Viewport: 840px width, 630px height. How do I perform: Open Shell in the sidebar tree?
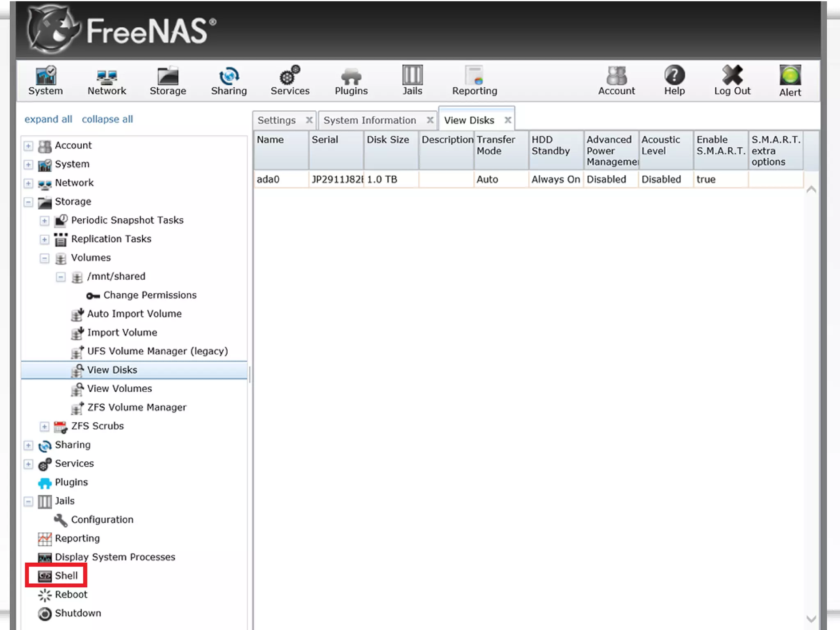pos(66,575)
